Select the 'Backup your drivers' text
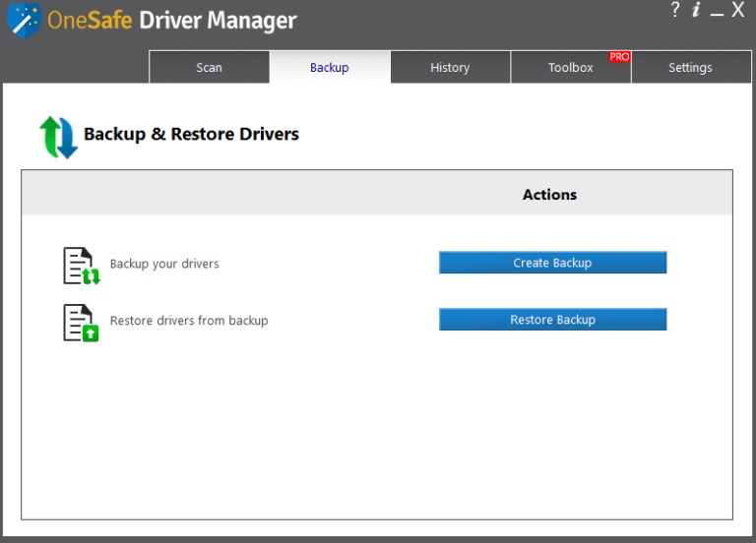The width and height of the screenshot is (756, 543). (164, 264)
